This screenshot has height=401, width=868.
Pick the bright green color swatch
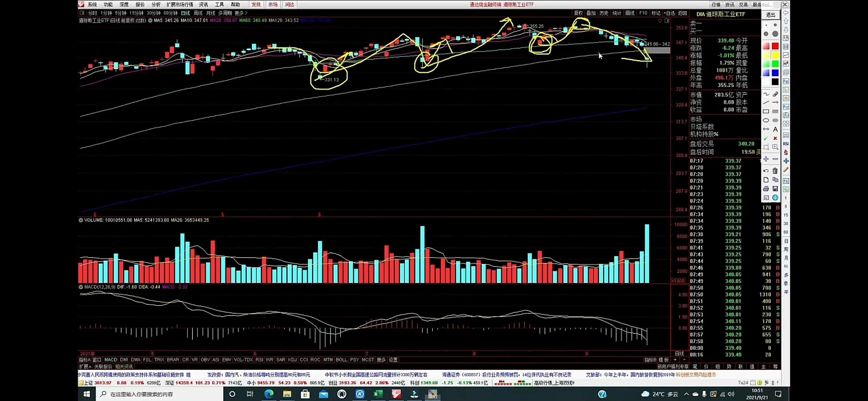point(775,64)
